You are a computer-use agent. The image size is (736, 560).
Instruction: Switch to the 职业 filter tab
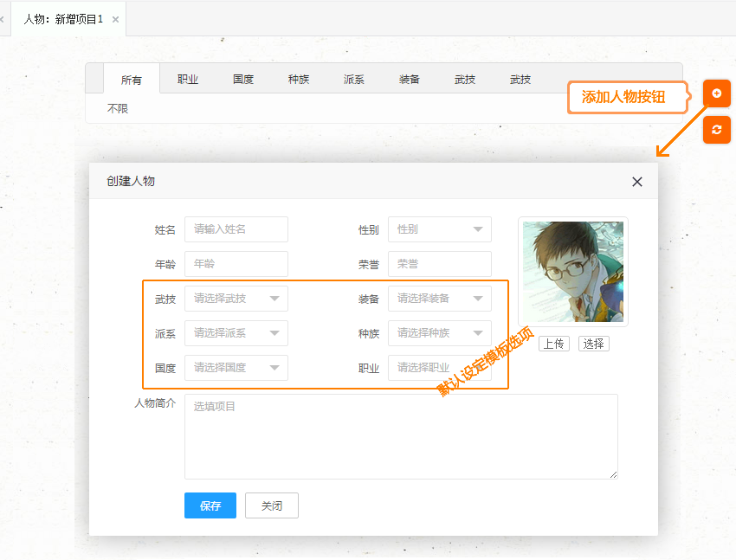pyautogui.click(x=187, y=80)
